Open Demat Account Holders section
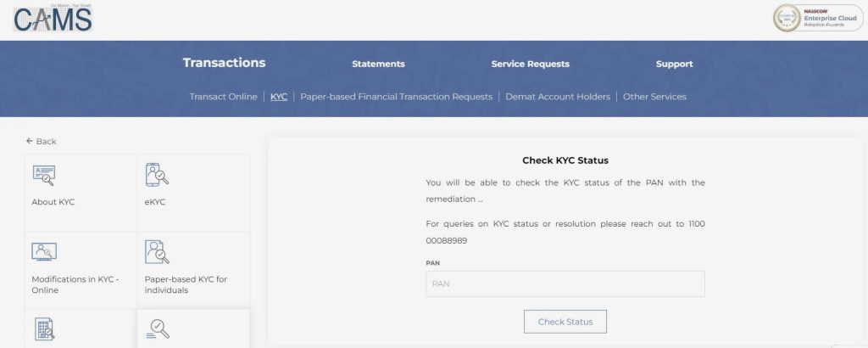 coord(558,97)
